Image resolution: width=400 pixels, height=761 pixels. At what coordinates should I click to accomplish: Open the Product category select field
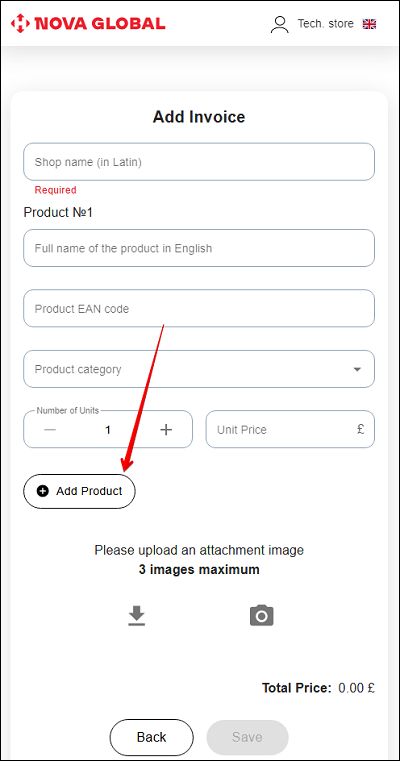coord(199,369)
